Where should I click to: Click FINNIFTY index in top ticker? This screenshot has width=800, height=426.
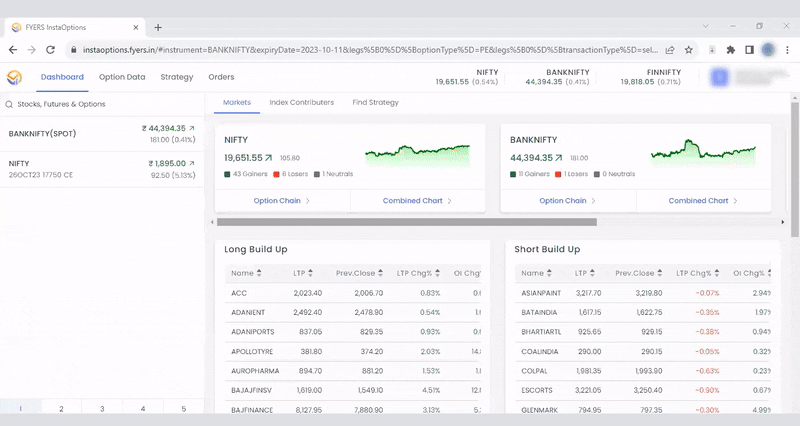[651, 77]
